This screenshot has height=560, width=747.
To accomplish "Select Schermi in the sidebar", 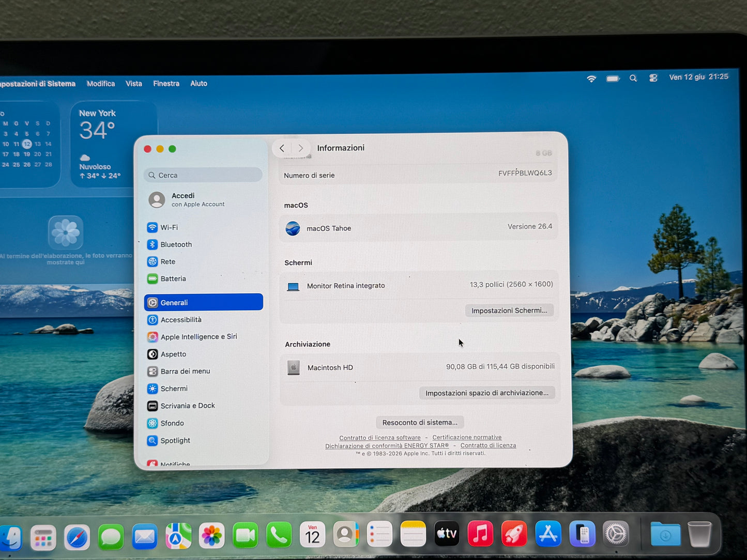I will [203, 388].
